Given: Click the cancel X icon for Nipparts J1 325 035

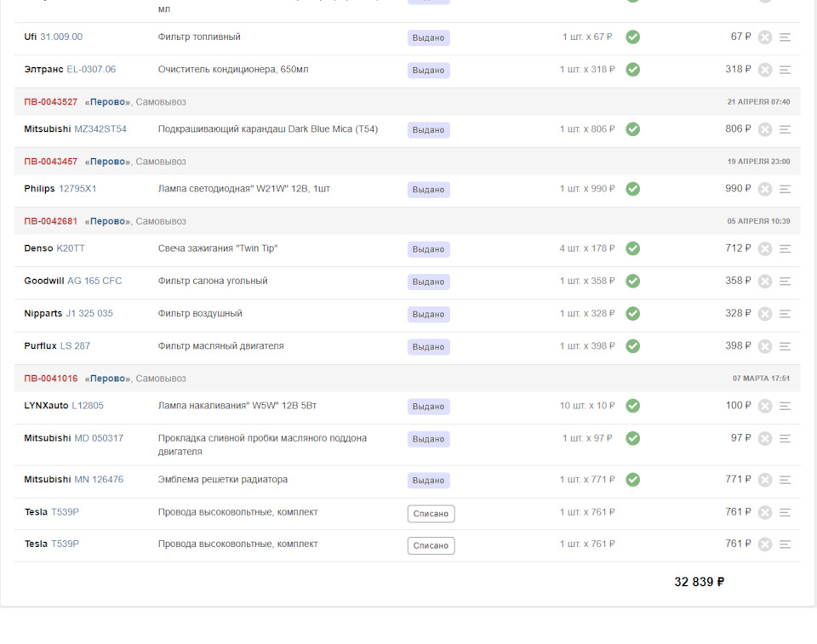Looking at the screenshot, I should tap(764, 314).
